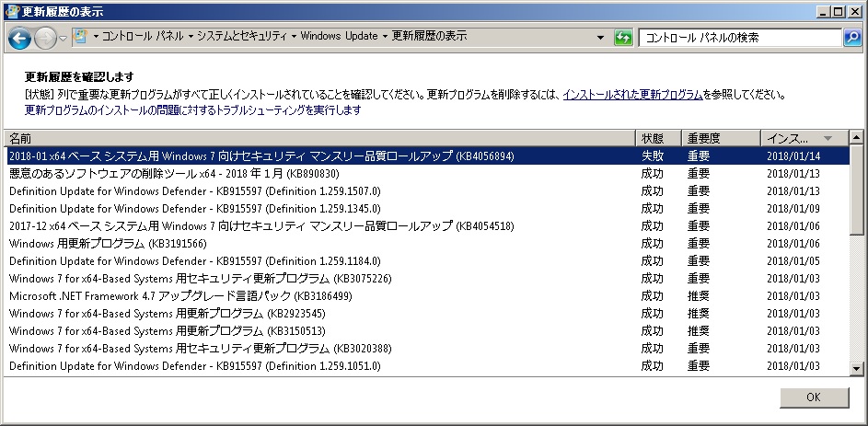Go back with the blue back arrow
The height and width of the screenshot is (426, 868).
click(19, 38)
